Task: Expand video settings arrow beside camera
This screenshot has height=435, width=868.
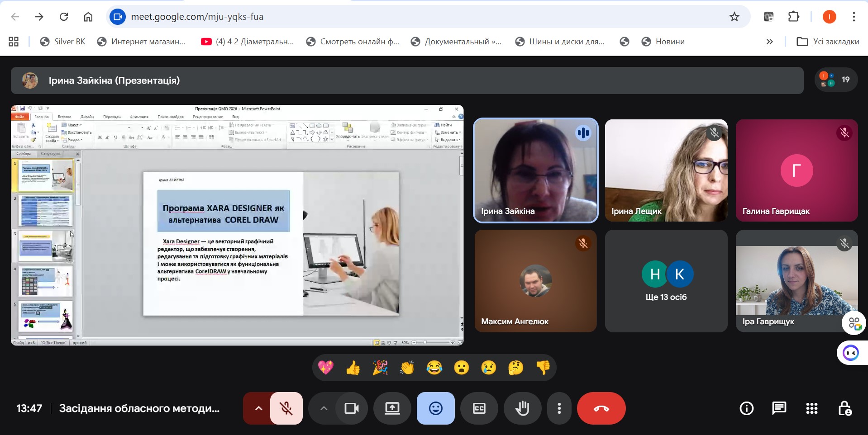Action: [x=324, y=408]
